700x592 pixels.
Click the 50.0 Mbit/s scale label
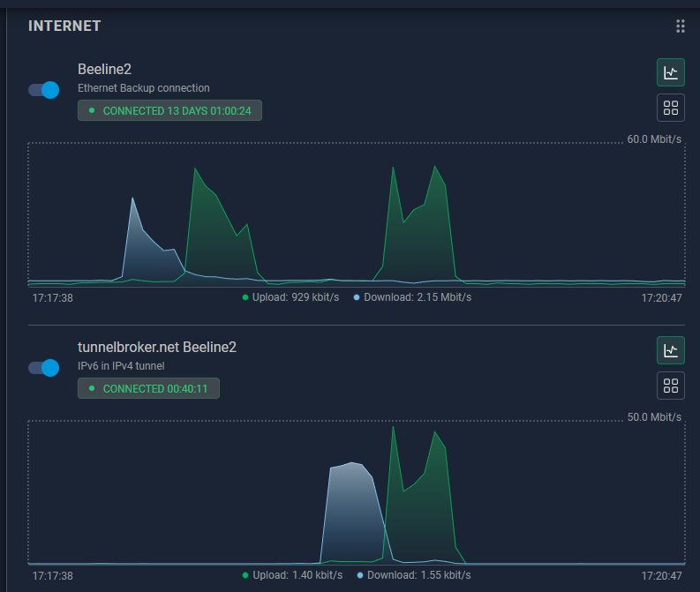click(656, 416)
